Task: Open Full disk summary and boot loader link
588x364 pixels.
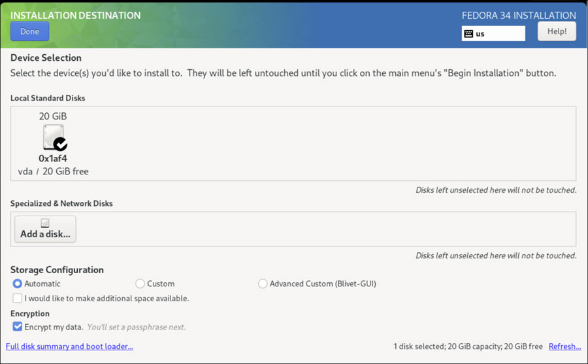Action: point(69,346)
